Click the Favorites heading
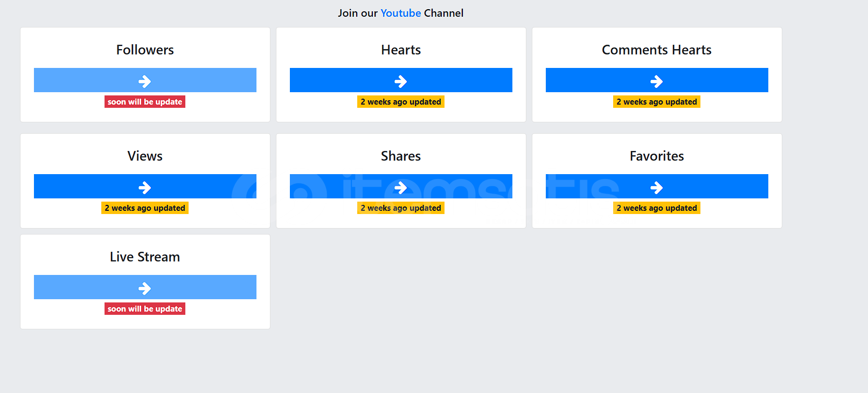Screen dimensions: 868x393 pos(656,156)
